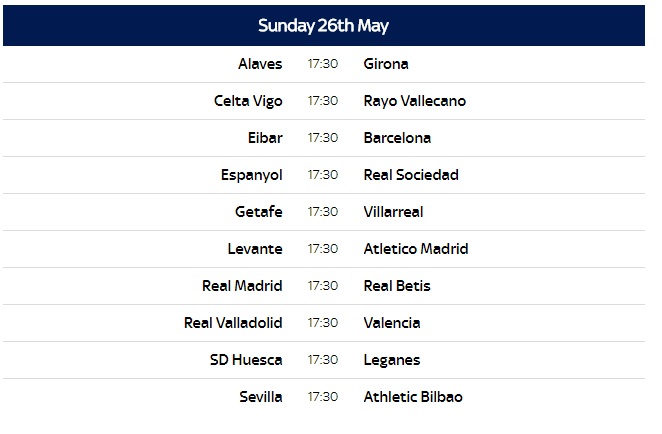Click Atletico Madrid away team
The height and width of the screenshot is (434, 662).
416,249
